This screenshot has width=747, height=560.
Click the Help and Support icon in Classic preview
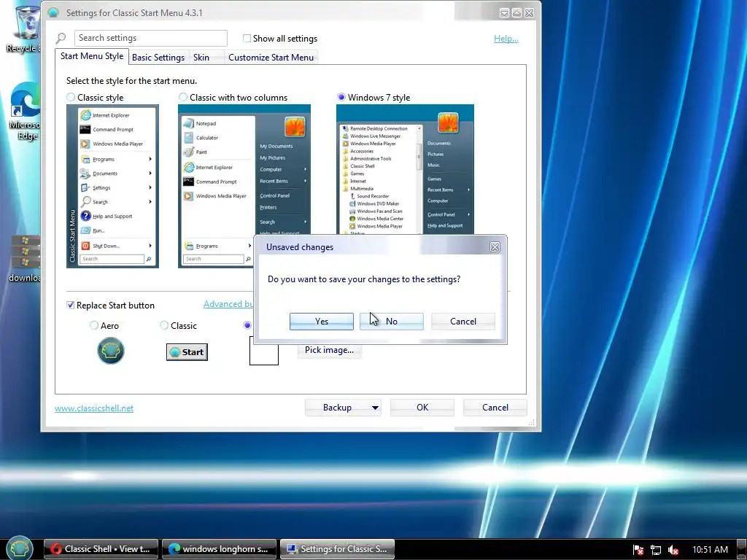click(86, 216)
